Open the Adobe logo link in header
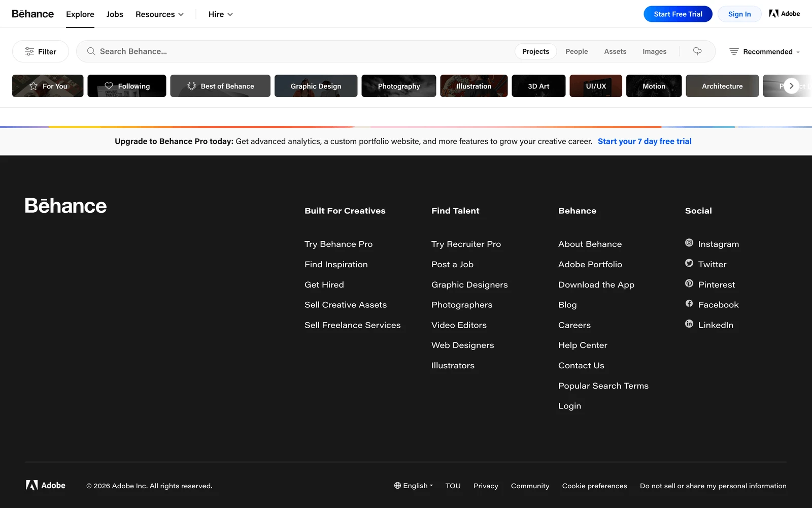 [784, 14]
